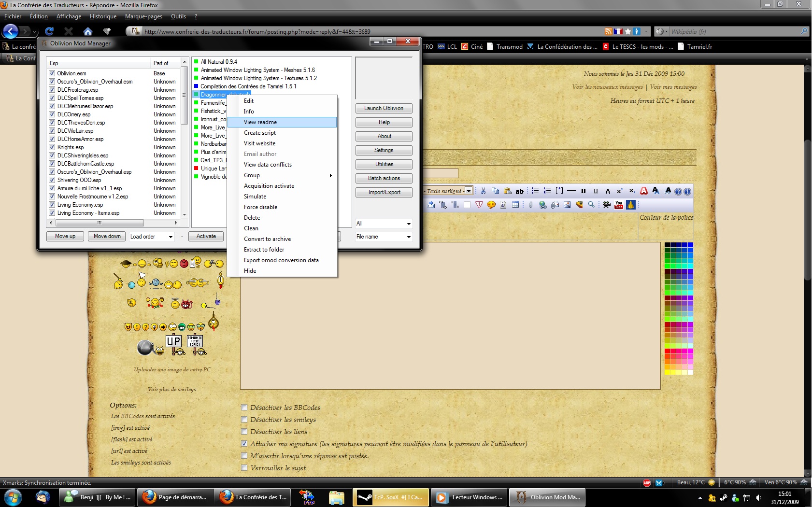Viewport: 812px width, 507px height.
Task: Click the magnifying glass icon in editor toolbar
Action: (x=591, y=205)
